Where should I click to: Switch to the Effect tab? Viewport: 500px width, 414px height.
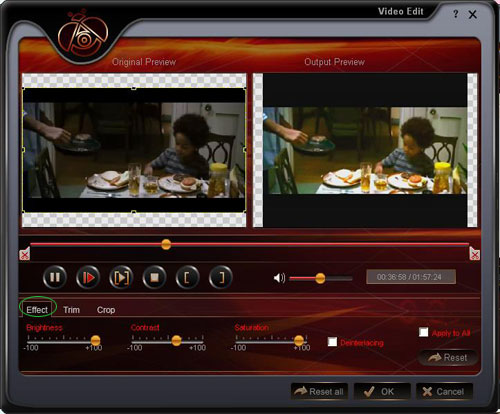37,310
